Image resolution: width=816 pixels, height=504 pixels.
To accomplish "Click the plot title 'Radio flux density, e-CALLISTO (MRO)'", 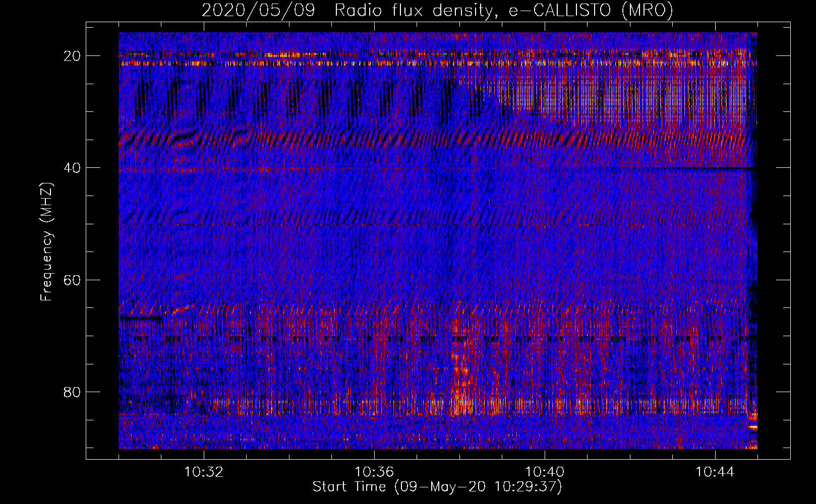I will 503,10.
